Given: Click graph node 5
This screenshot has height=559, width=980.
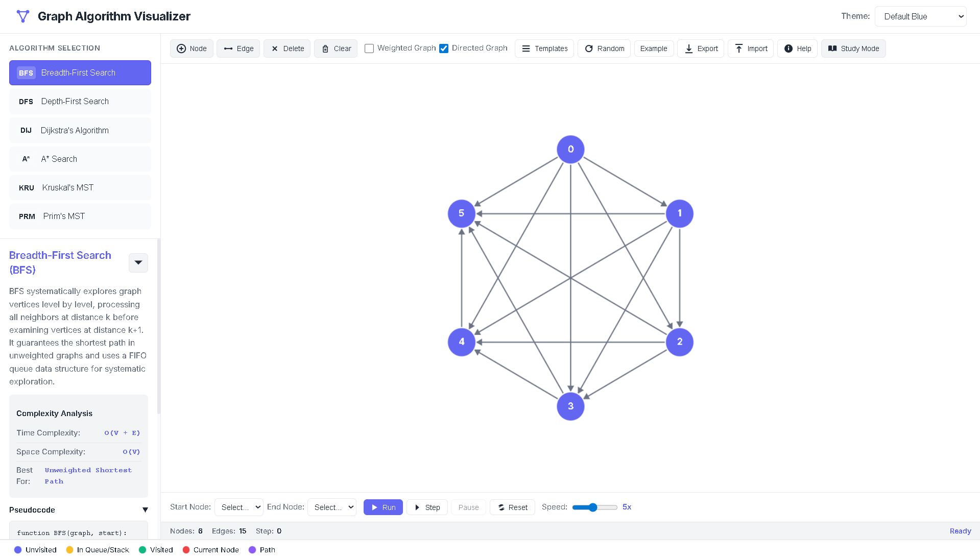Looking at the screenshot, I should tap(462, 213).
